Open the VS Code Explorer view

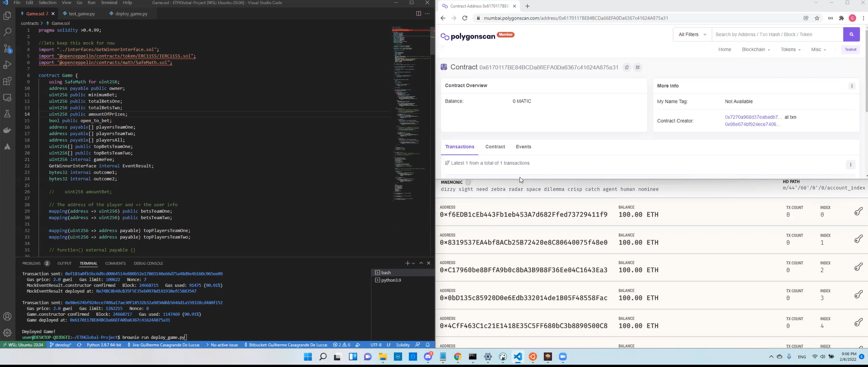[7, 16]
